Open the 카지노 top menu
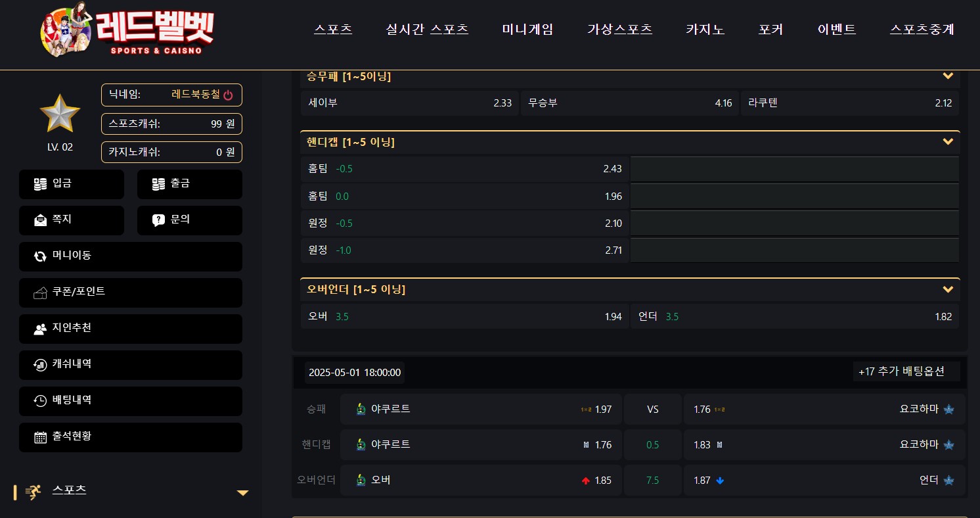The image size is (980, 518). tap(705, 30)
